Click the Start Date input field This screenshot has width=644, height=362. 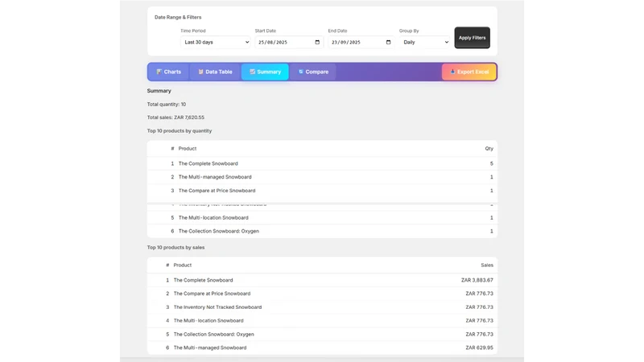coord(289,43)
